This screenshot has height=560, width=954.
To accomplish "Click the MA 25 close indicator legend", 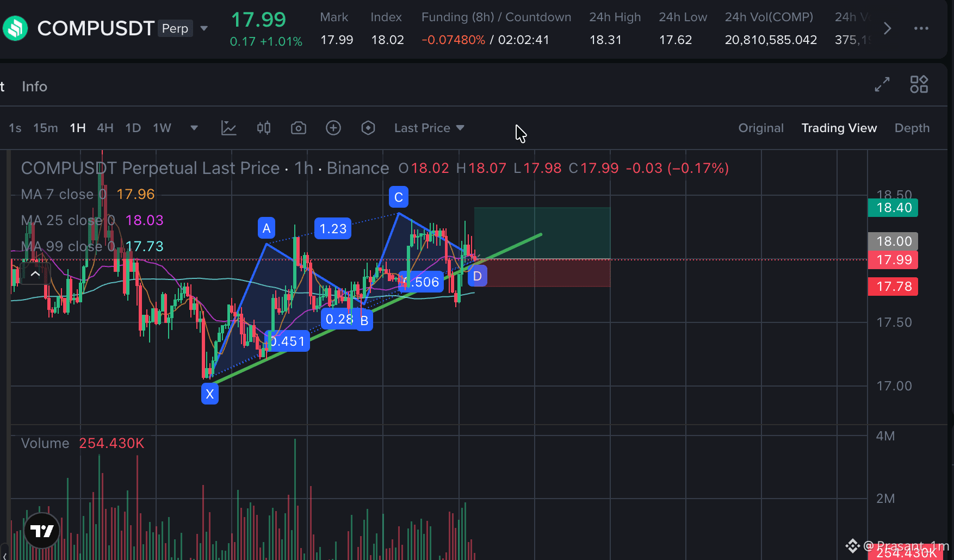I will [x=92, y=220].
